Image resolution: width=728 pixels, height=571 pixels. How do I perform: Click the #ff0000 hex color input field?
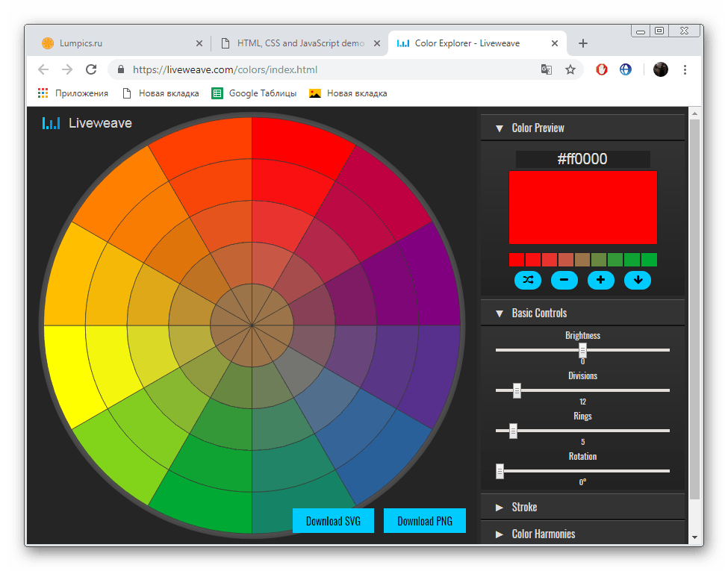click(582, 159)
